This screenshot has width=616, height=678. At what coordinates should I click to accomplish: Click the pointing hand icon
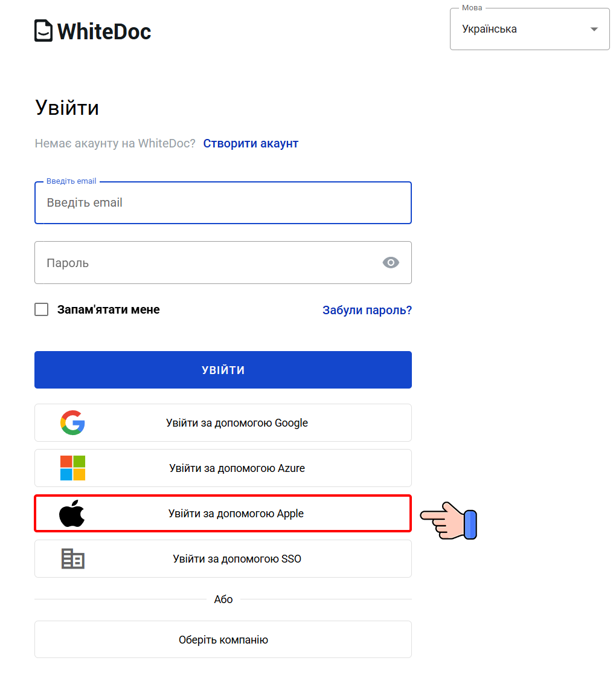(449, 520)
